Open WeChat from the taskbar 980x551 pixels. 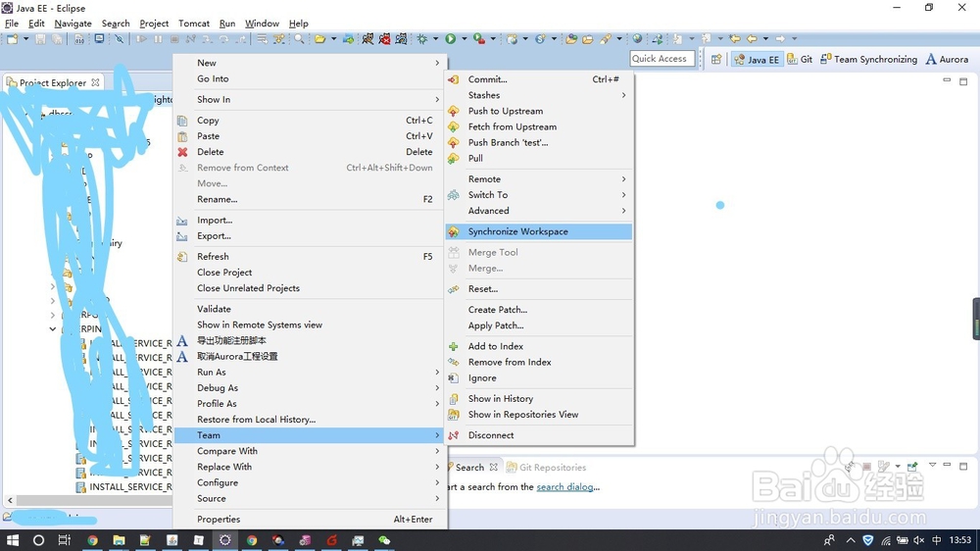coord(384,540)
